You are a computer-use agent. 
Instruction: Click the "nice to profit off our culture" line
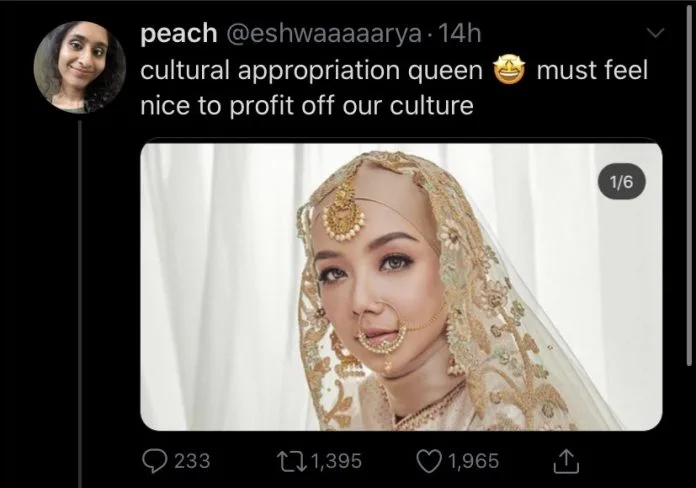pos(305,104)
